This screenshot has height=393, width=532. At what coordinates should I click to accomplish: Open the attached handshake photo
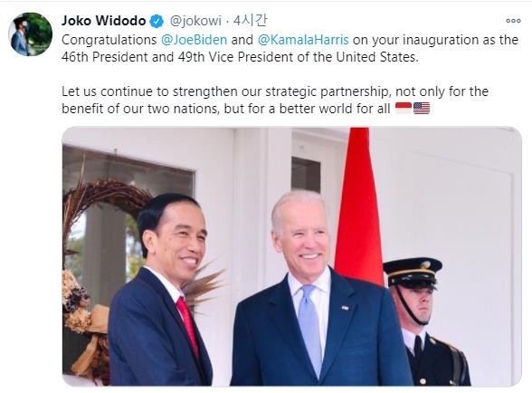291,256
